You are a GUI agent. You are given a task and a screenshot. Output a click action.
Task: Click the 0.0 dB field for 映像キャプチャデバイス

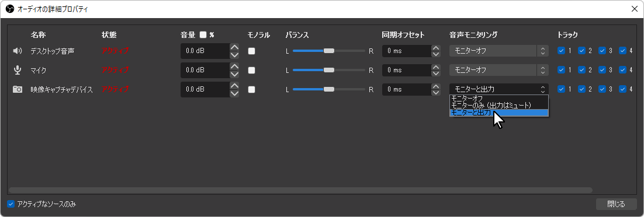205,89
